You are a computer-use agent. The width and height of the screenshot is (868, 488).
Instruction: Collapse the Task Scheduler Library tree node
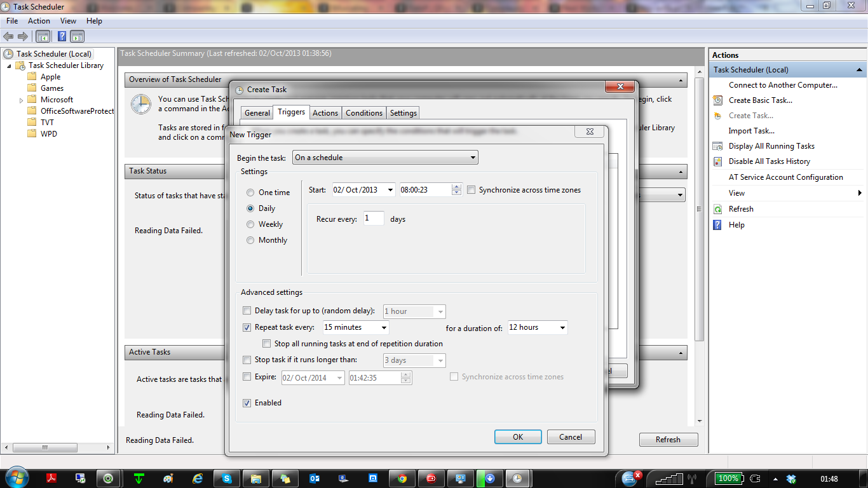pyautogui.click(x=9, y=66)
